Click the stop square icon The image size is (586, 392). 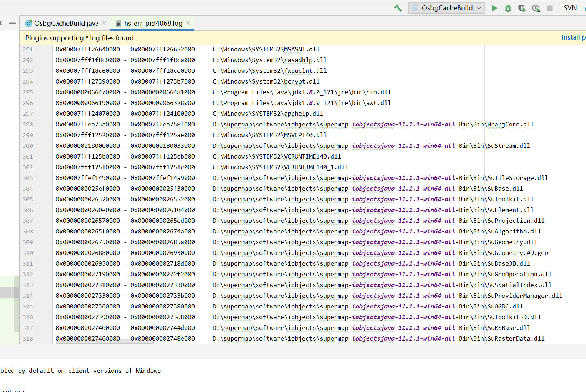(x=550, y=8)
